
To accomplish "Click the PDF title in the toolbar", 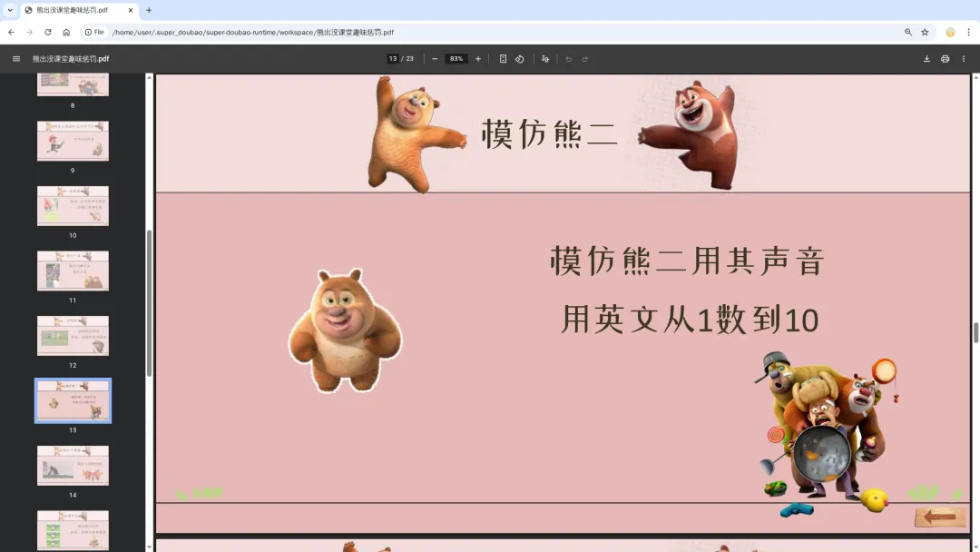I will click(x=71, y=59).
